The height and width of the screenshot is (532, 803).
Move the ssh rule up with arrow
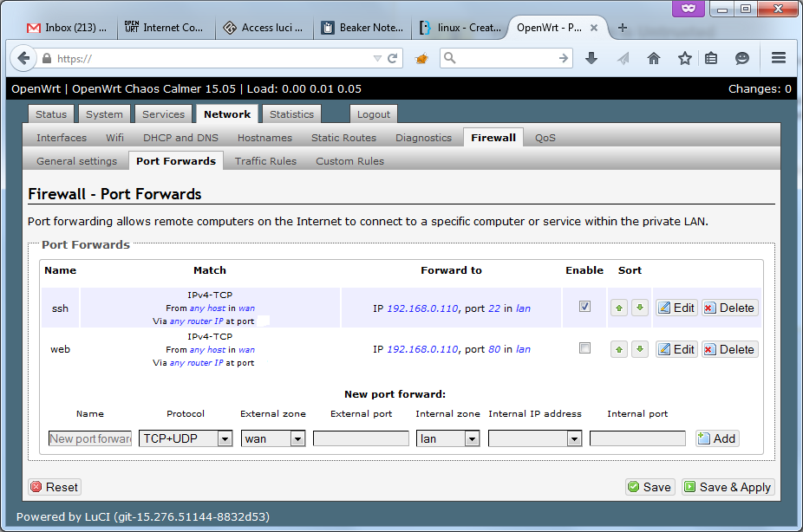tap(619, 308)
